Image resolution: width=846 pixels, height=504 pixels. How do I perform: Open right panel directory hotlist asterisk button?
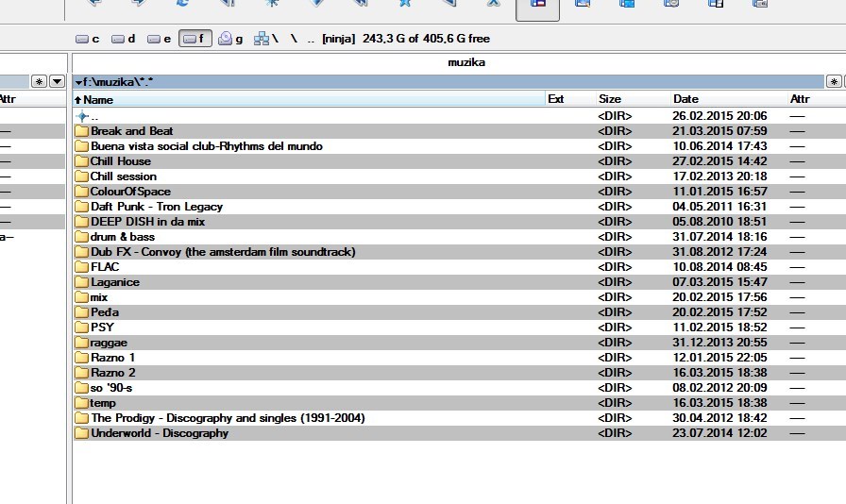(x=834, y=82)
